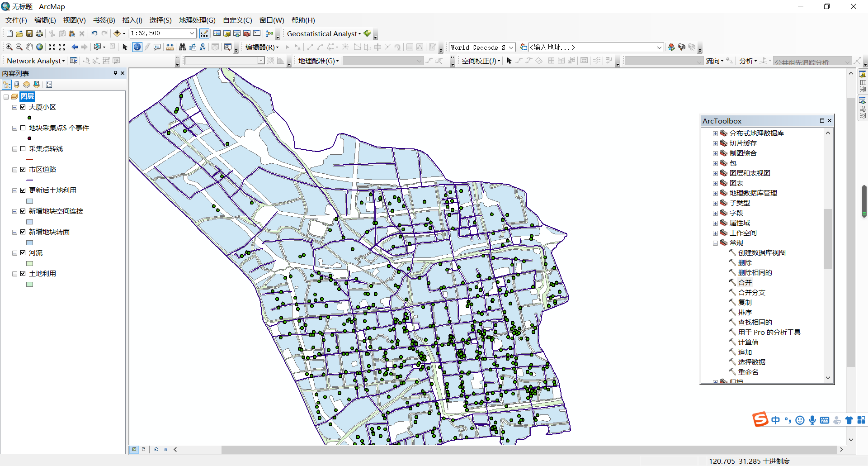Select the 创建数据库视图 tool in ArcToolbox
The width and height of the screenshot is (868, 466).
761,253
